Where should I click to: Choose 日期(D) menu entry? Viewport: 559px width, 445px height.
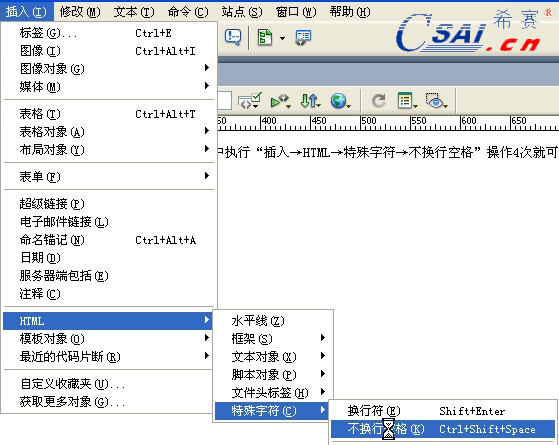pos(109,257)
